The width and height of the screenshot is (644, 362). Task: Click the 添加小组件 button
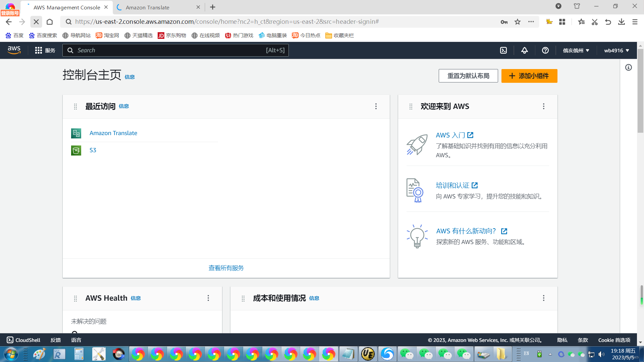[x=529, y=76]
